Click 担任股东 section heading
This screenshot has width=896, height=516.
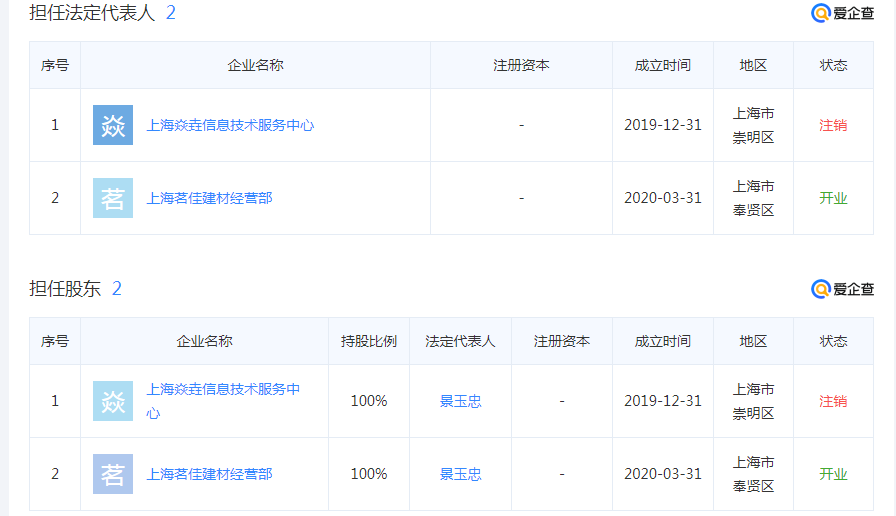coord(65,289)
